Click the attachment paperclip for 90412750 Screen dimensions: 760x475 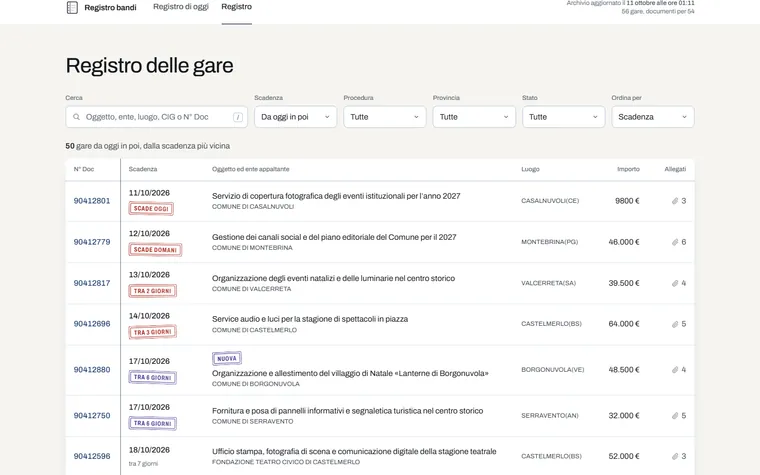pos(675,415)
